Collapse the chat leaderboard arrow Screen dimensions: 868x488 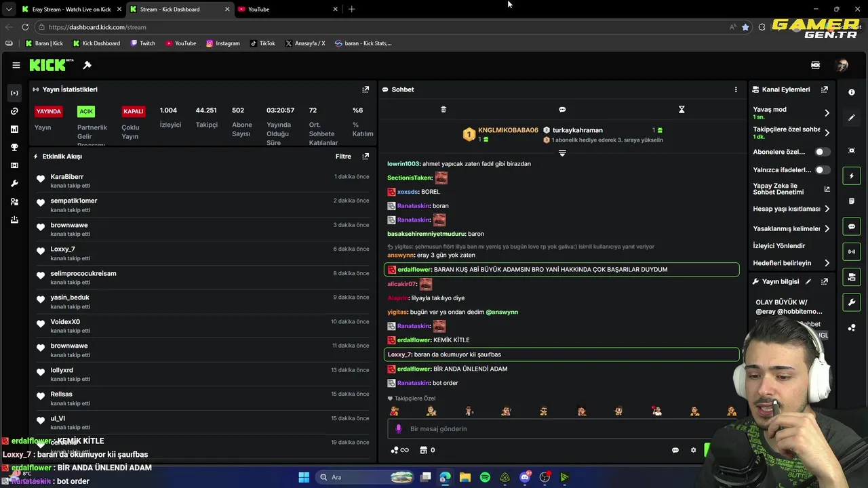coord(562,153)
